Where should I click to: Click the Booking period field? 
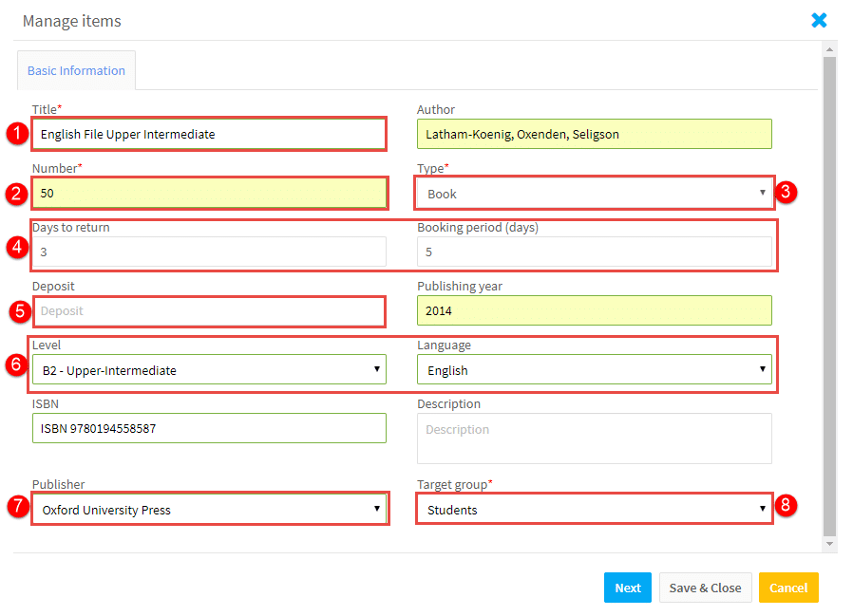594,252
